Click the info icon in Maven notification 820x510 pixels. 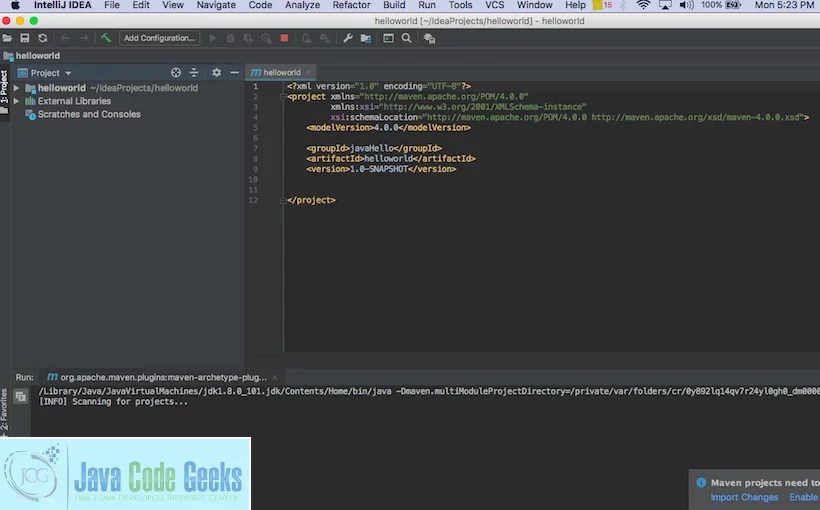pyautogui.click(x=701, y=483)
